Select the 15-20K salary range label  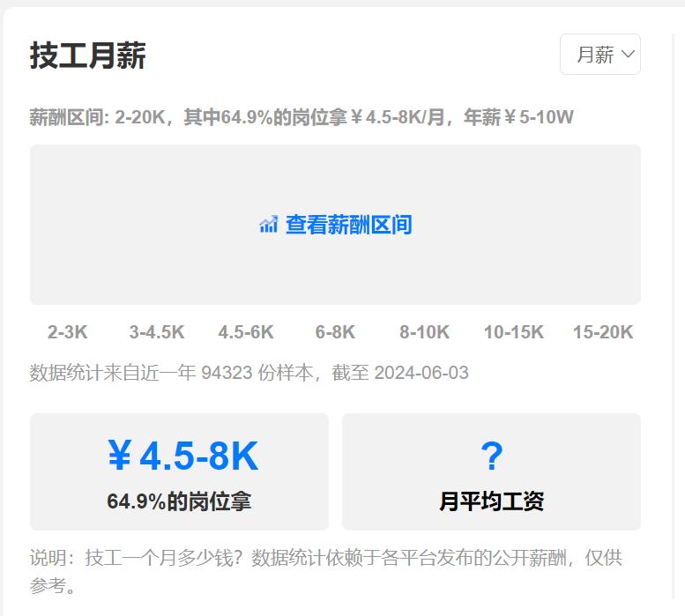[x=603, y=332]
